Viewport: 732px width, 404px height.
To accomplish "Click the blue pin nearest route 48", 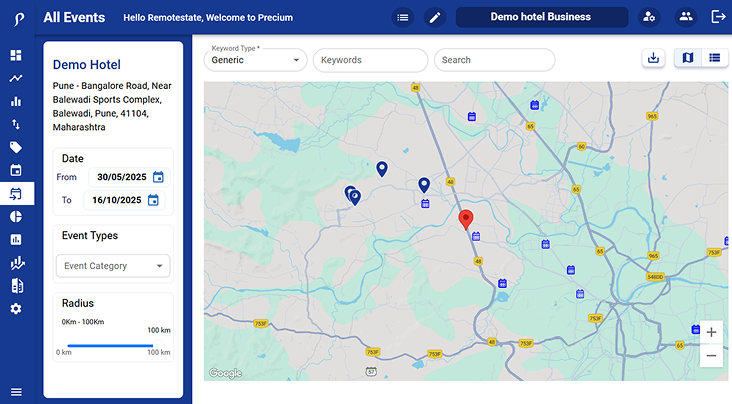I will click(423, 185).
